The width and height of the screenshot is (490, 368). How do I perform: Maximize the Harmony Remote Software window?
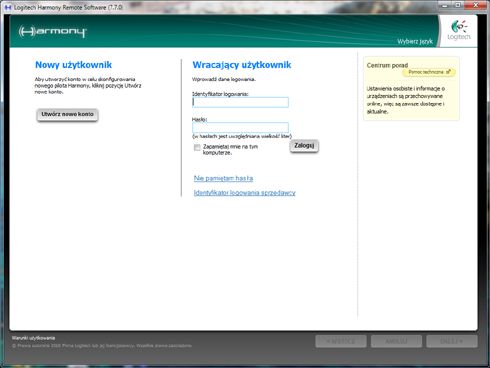coord(458,5)
